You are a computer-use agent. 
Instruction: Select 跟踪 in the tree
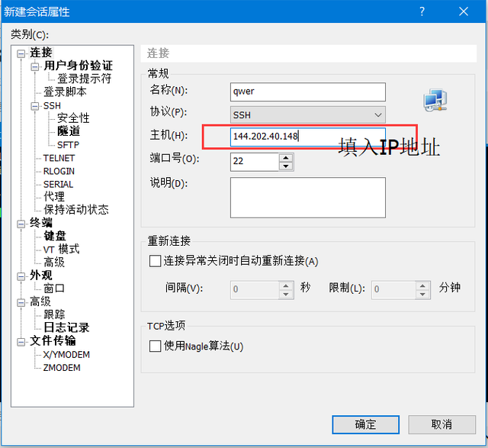(54, 314)
